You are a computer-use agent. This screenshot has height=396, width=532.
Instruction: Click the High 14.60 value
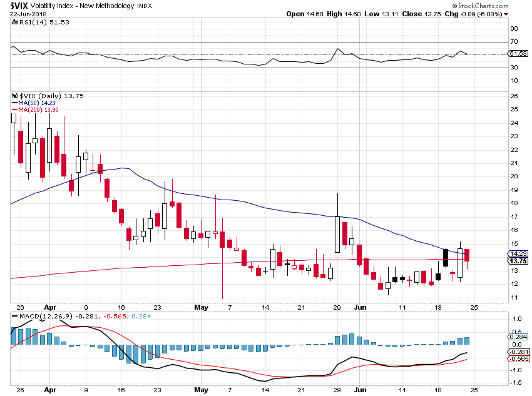(x=344, y=14)
